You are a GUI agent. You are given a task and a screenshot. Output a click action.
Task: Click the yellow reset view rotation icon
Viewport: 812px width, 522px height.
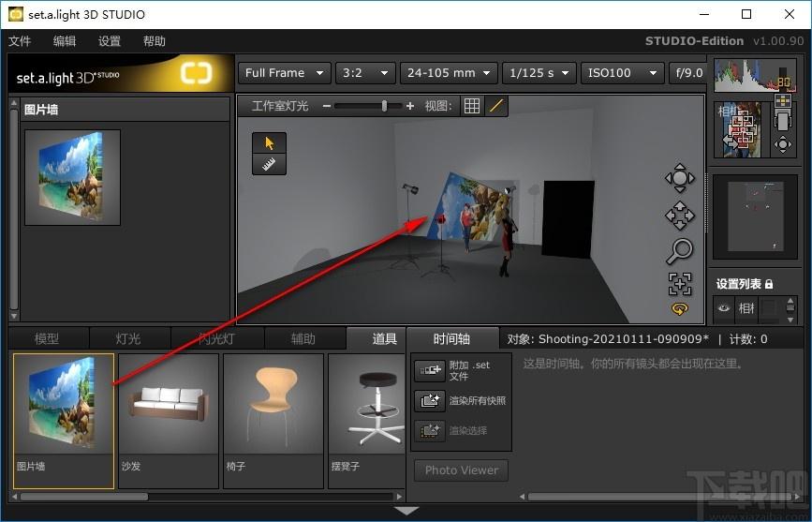[679, 309]
